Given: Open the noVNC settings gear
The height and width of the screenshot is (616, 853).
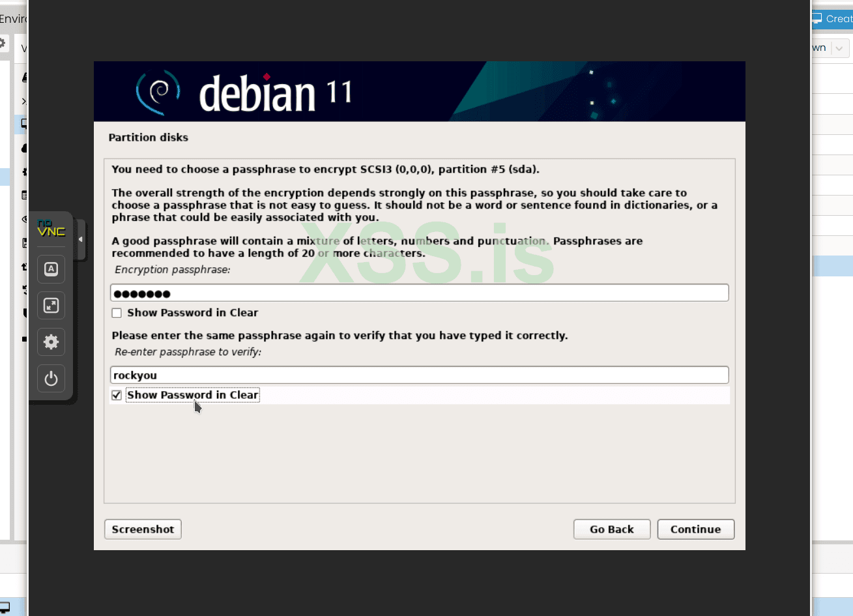Looking at the screenshot, I should 51,342.
